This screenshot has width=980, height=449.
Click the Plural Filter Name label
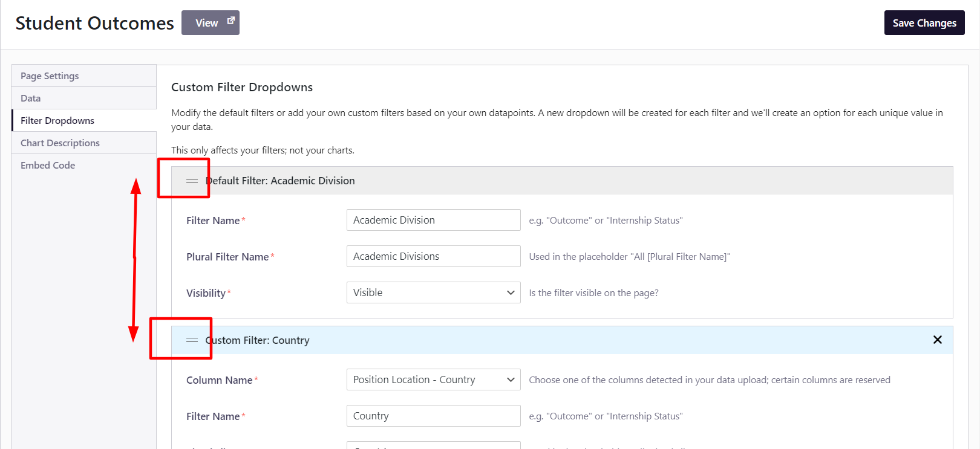(x=227, y=257)
